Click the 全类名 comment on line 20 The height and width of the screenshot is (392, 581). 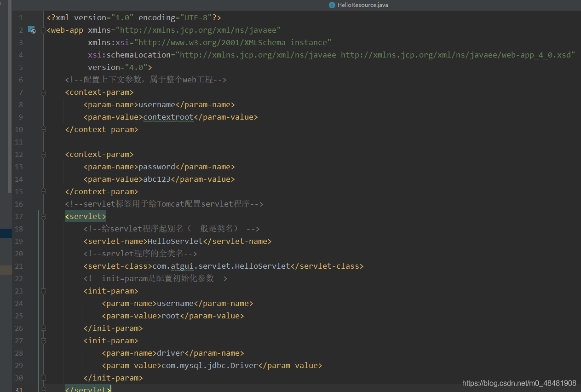pyautogui.click(x=140, y=254)
